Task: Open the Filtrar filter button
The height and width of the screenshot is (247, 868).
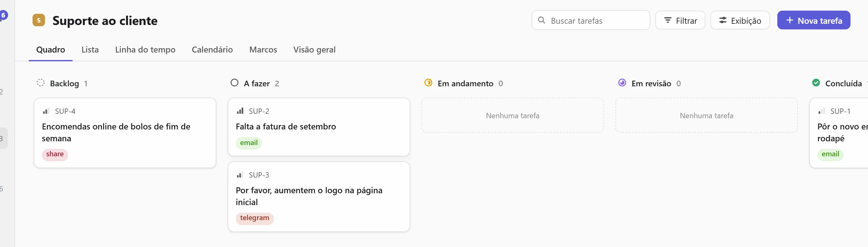Action: (680, 20)
